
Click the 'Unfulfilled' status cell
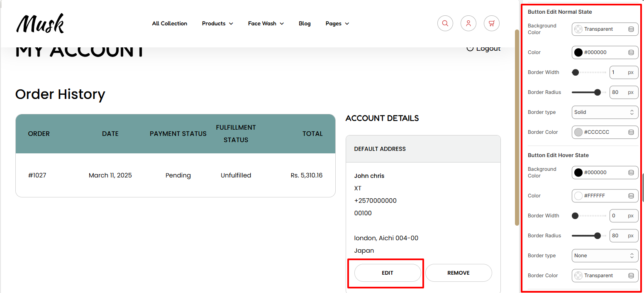coord(236,175)
